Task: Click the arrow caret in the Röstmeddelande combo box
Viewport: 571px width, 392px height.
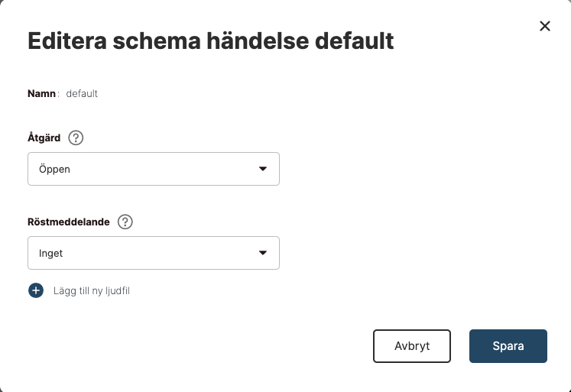Action: [x=262, y=253]
